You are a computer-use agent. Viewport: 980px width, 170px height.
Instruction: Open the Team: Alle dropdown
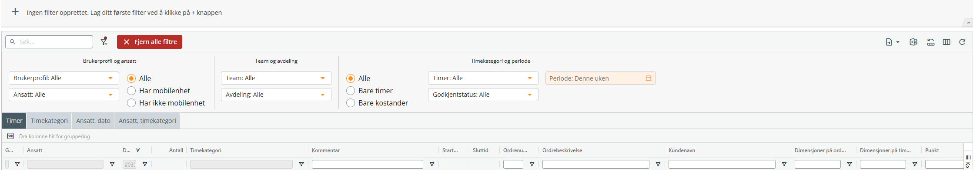click(x=276, y=78)
